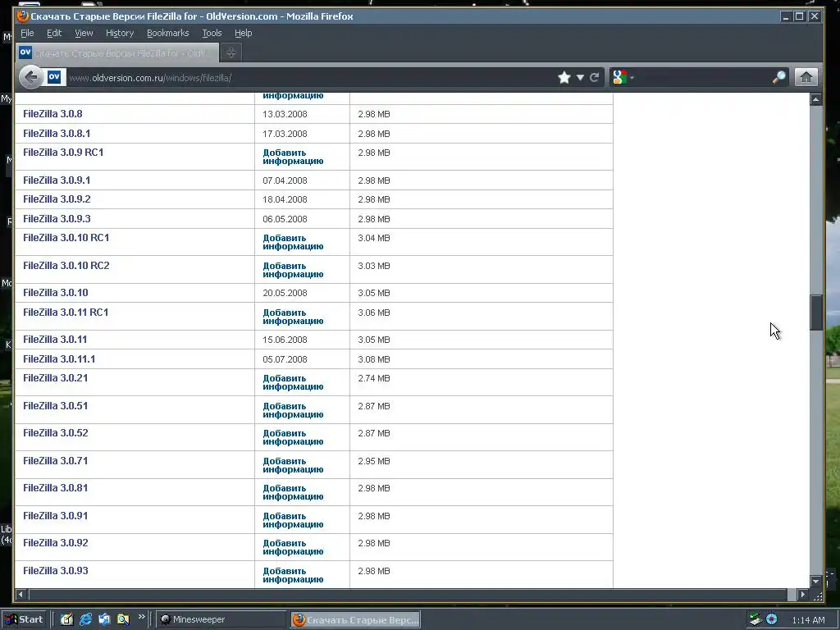Click the round blue system tray icon
Image resolution: width=840 pixels, height=630 pixels.
pyautogui.click(x=771, y=619)
